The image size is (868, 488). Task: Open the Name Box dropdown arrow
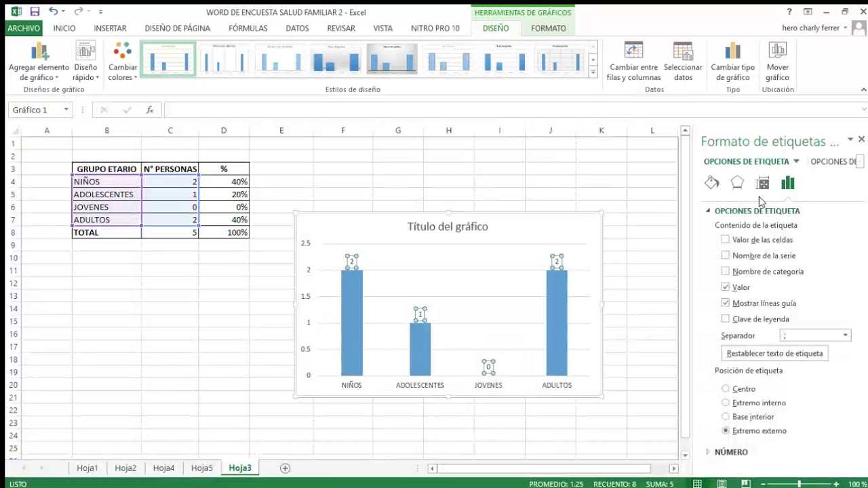tap(66, 110)
